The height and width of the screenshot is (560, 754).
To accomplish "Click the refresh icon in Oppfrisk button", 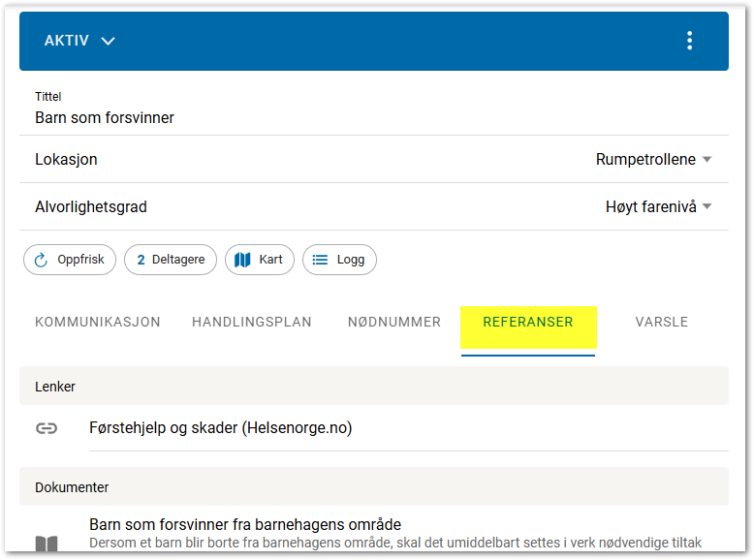I will click(x=41, y=260).
